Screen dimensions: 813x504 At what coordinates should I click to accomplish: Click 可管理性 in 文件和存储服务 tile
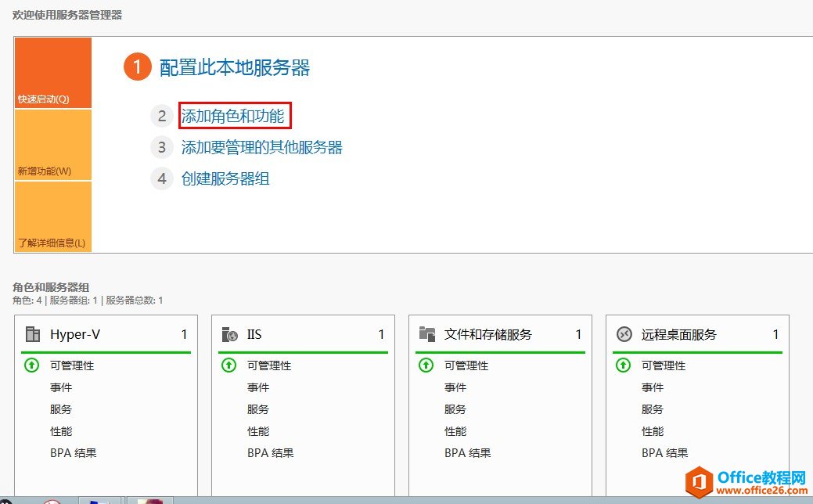click(466, 365)
